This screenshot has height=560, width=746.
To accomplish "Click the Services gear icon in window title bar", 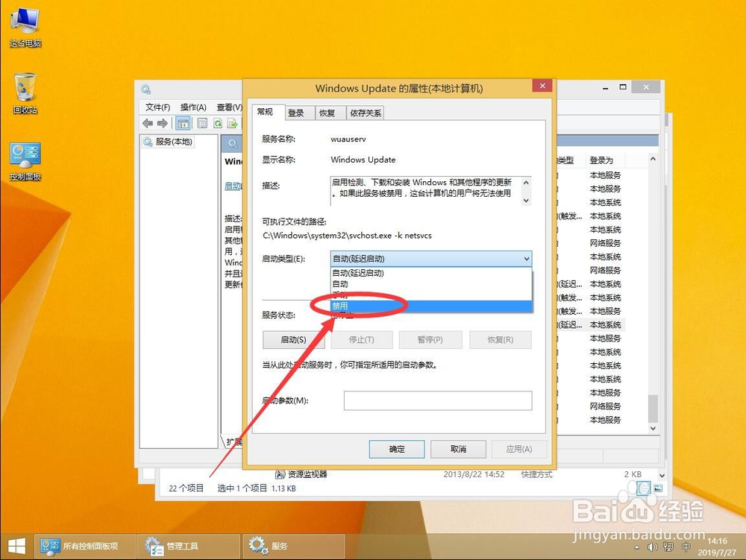I will point(146,89).
